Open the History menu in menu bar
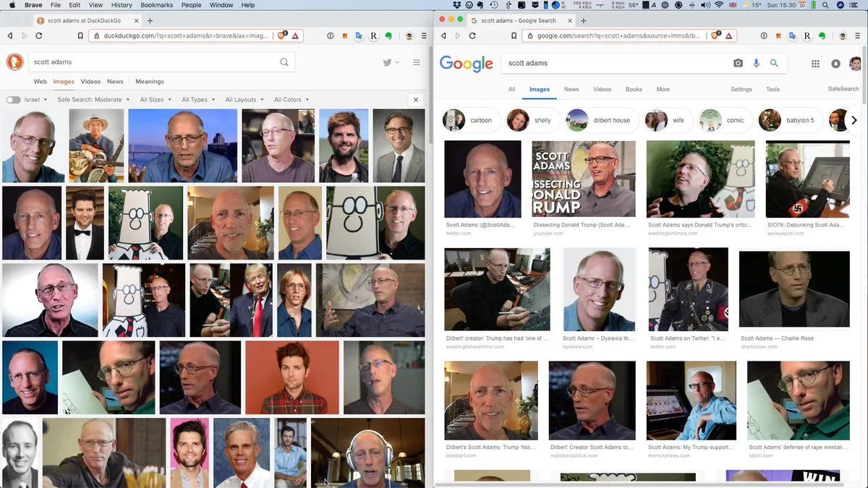The height and width of the screenshot is (488, 868). point(122,5)
